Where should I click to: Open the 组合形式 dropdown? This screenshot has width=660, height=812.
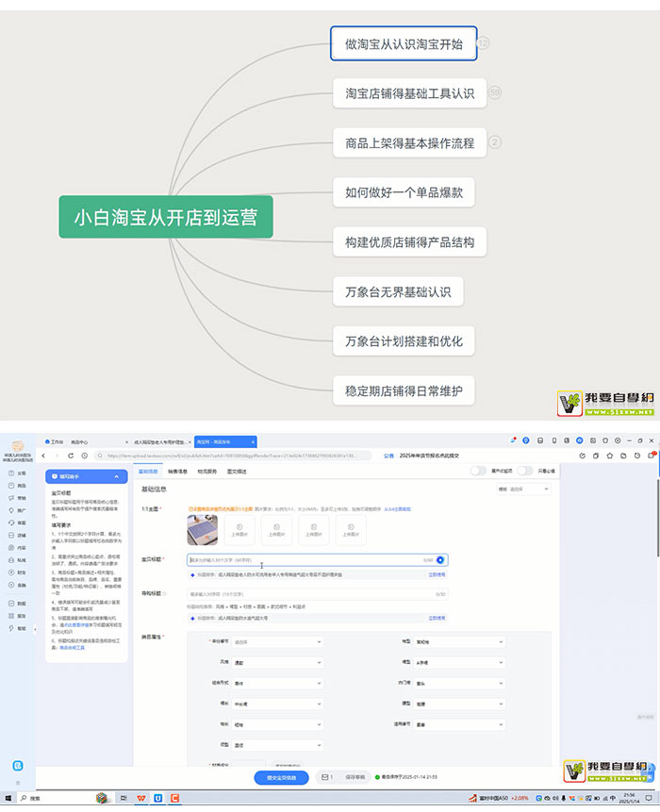pos(277,683)
